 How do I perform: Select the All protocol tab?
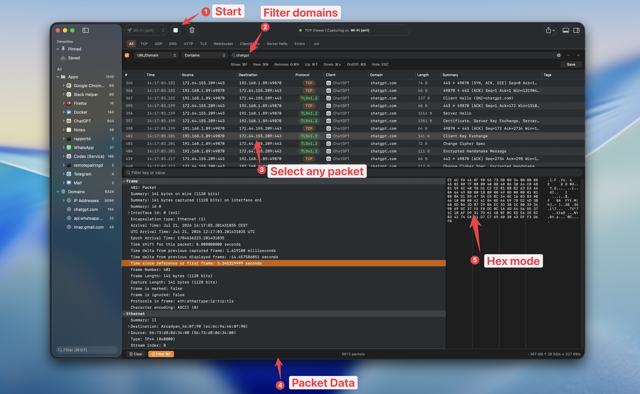click(131, 44)
